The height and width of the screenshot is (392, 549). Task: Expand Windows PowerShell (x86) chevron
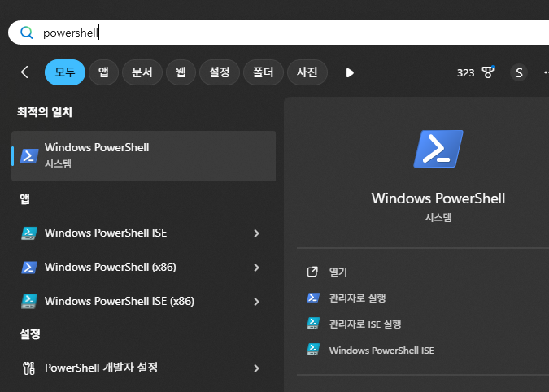257,268
